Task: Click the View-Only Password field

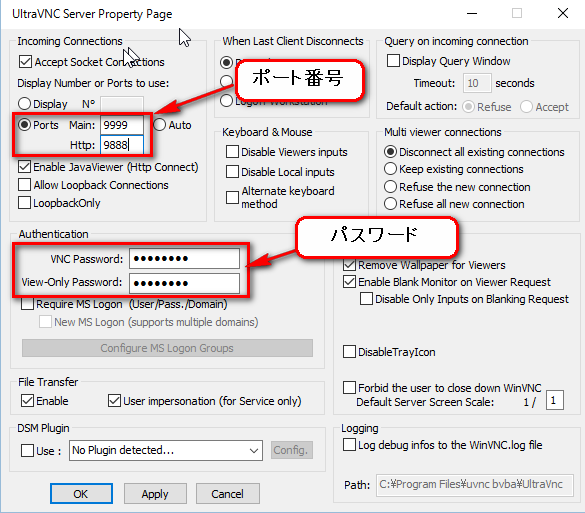Action: click(184, 283)
